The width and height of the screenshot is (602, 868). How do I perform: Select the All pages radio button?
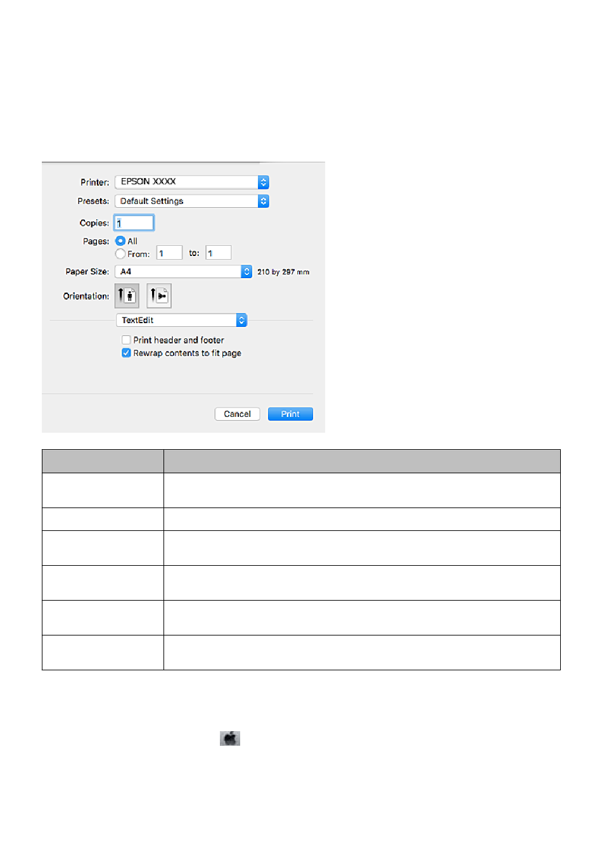(x=120, y=241)
